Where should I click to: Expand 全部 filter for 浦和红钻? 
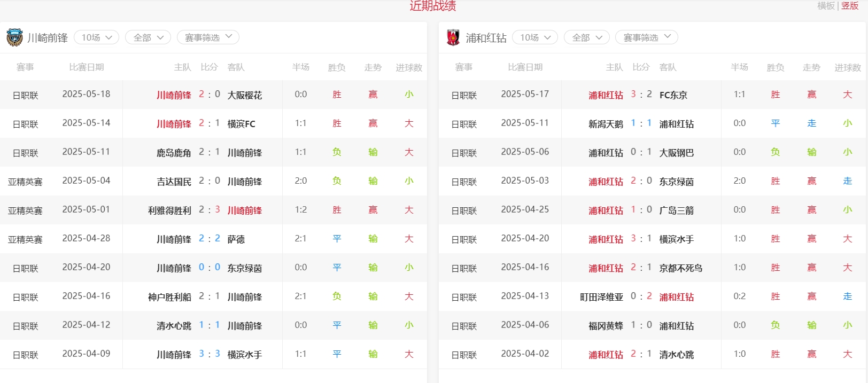click(587, 37)
